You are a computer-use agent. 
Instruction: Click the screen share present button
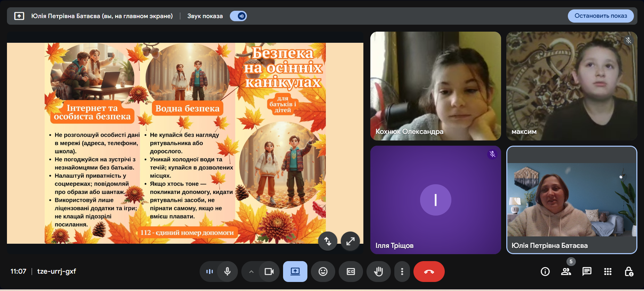click(x=295, y=272)
